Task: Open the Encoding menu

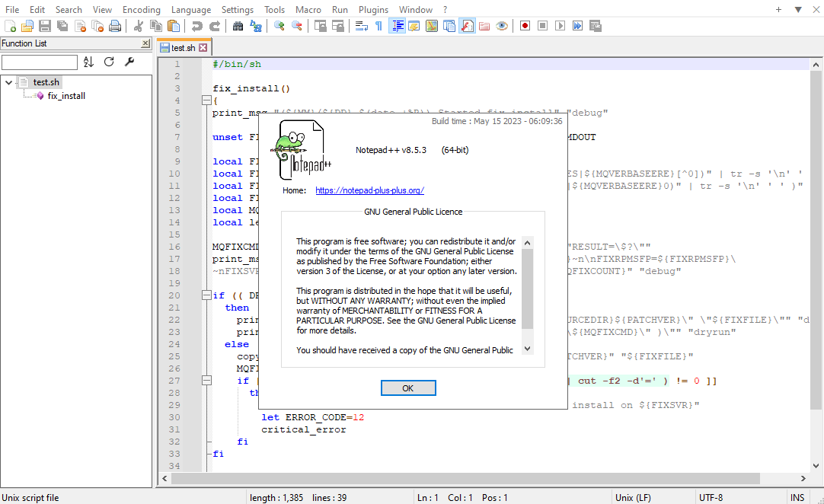Action: pyautogui.click(x=142, y=9)
